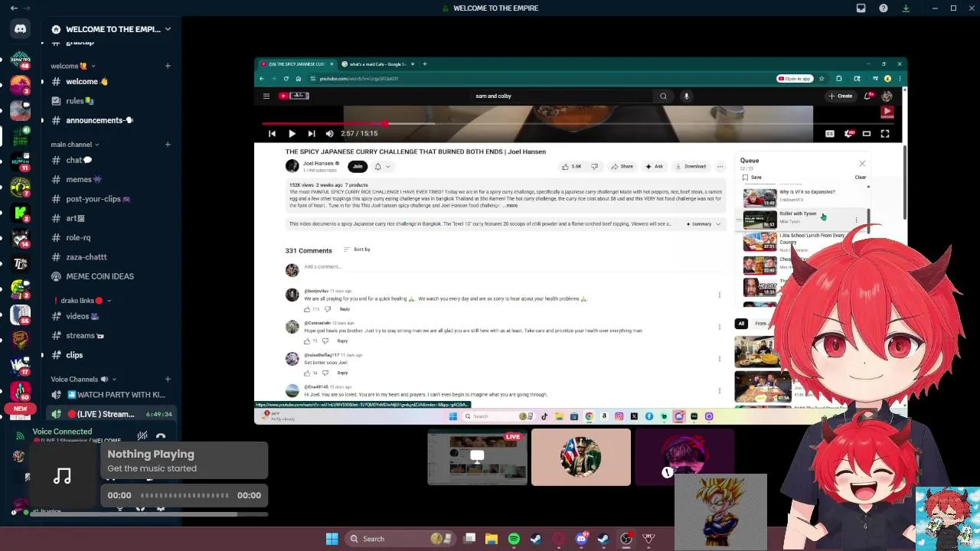Open options for Rollin' with Tyson item
Viewport: 980px width, 551px height.
tap(856, 220)
